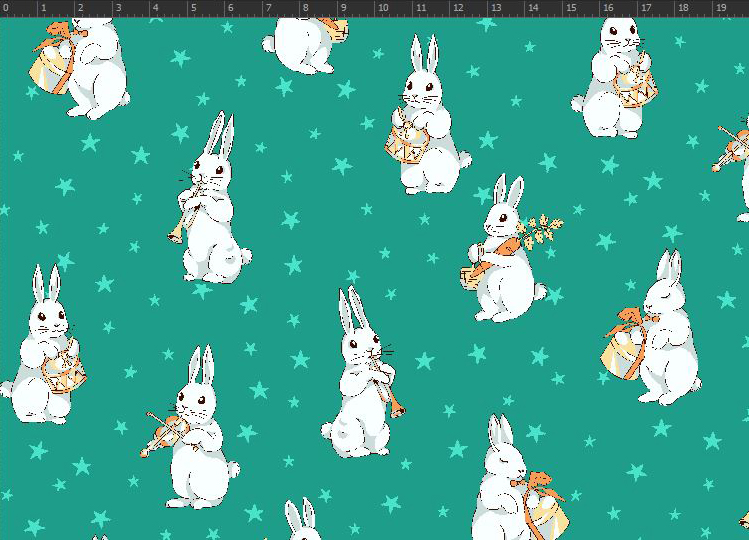Viewport: 749px width, 540px height.
Task: Select the right-facing bunny playing a trumpet
Action: [x=362, y=373]
